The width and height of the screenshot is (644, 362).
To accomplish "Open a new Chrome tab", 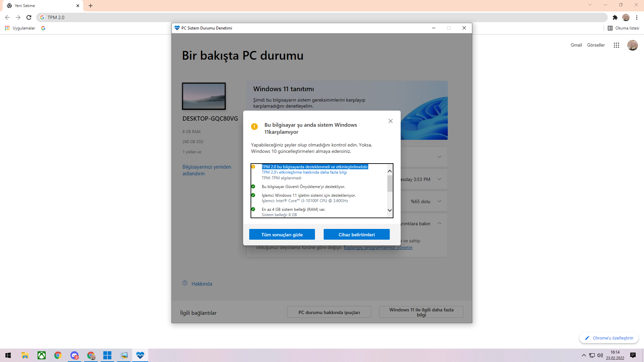I will pos(91,6).
